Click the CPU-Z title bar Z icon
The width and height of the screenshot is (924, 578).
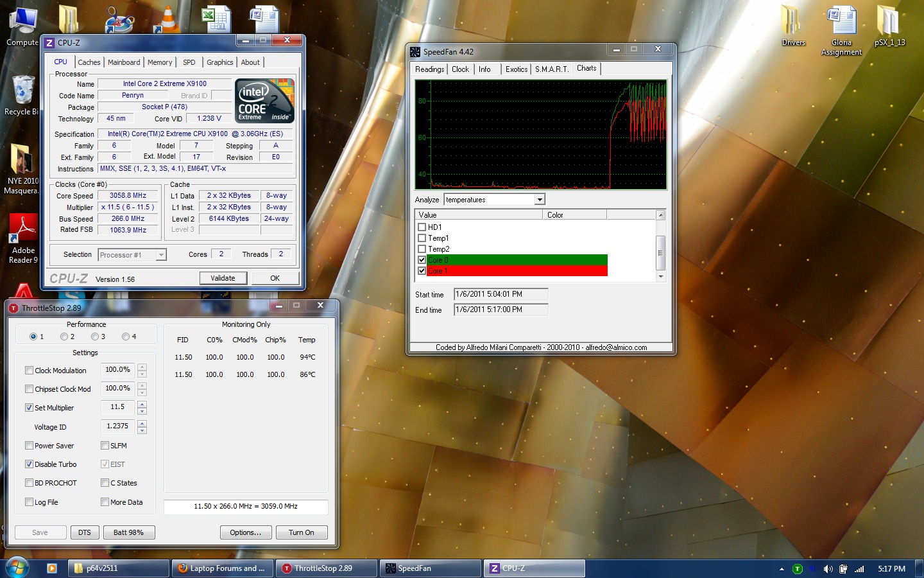tap(49, 43)
